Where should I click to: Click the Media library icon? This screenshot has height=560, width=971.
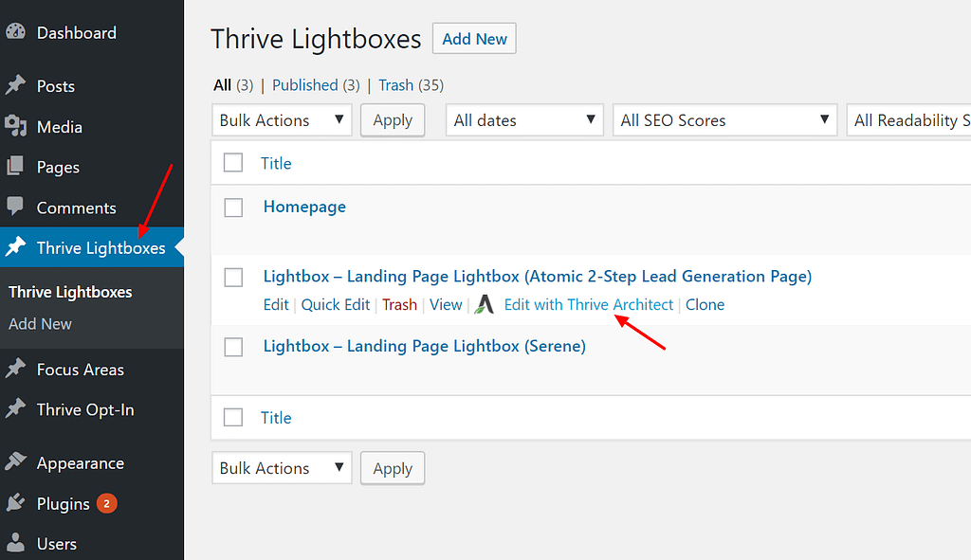pyautogui.click(x=15, y=127)
